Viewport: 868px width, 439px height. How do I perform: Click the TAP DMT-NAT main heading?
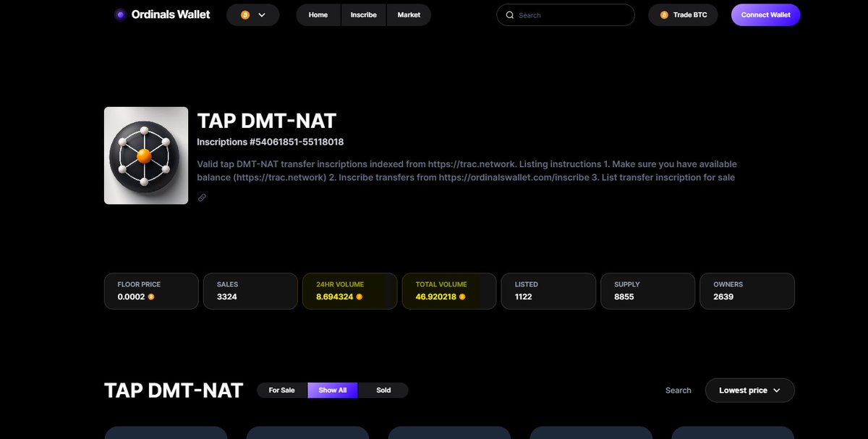[x=267, y=121]
